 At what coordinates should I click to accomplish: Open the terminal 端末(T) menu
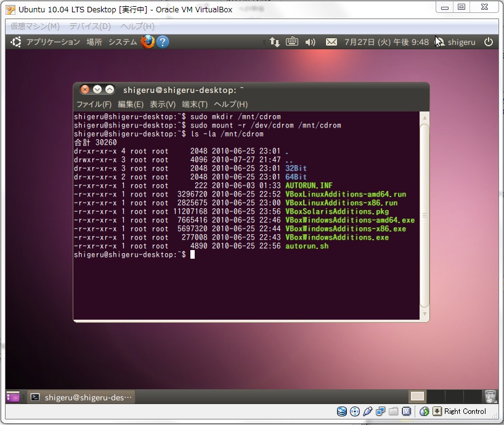pyautogui.click(x=195, y=105)
